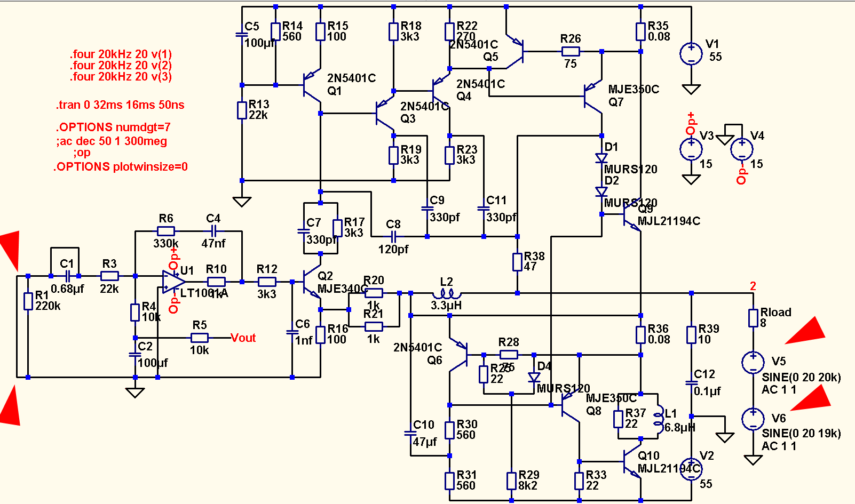Select the R1 220k resistor symbol
This screenshot has width=855, height=504.
[28, 301]
